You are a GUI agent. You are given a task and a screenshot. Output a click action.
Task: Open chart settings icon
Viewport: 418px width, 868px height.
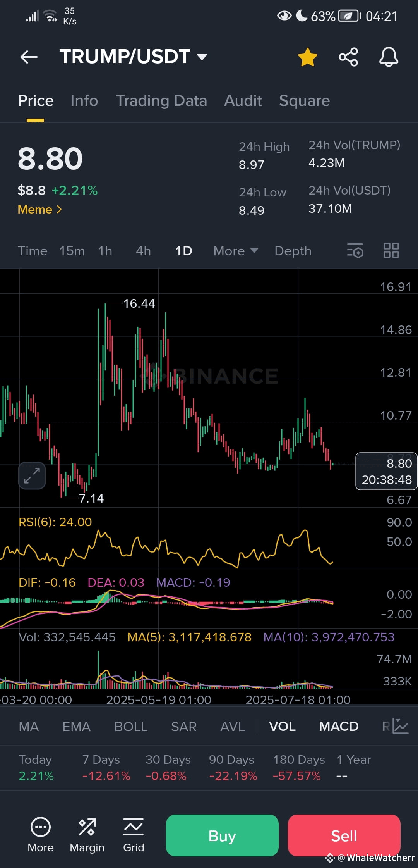coord(355,251)
